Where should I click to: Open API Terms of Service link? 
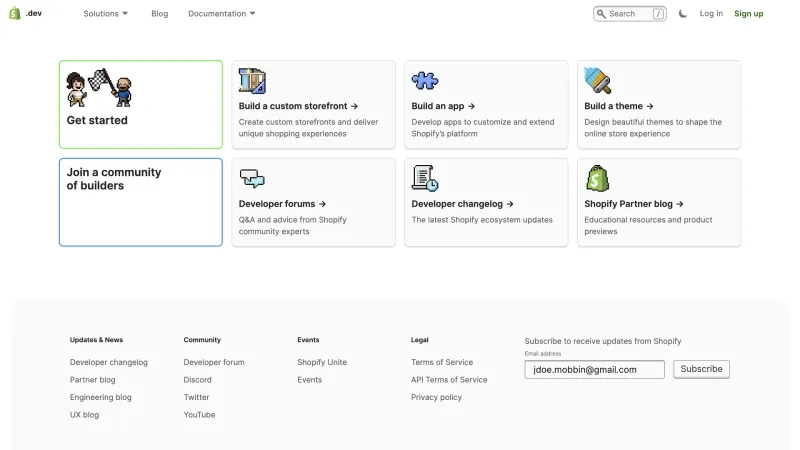coord(449,380)
